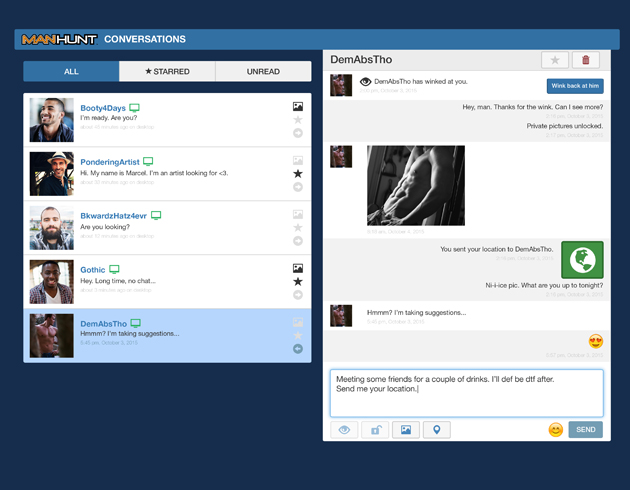Click the Manhunt logo
The height and width of the screenshot is (490, 630).
[x=59, y=39]
